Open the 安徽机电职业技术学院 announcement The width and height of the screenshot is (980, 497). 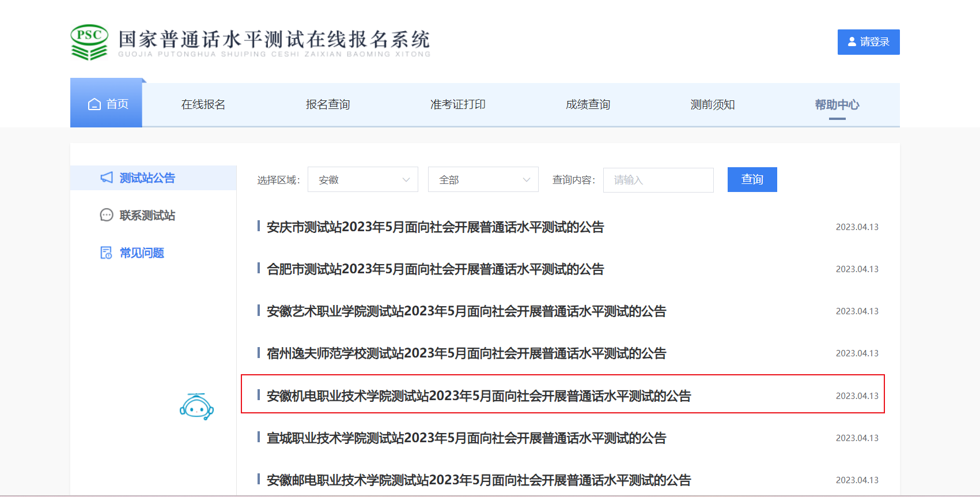(478, 396)
